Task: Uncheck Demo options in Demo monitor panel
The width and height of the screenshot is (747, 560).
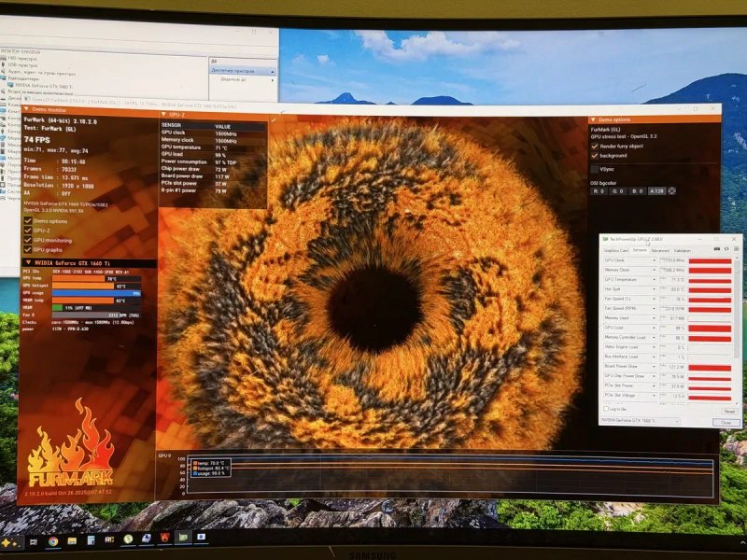Action: (x=28, y=221)
